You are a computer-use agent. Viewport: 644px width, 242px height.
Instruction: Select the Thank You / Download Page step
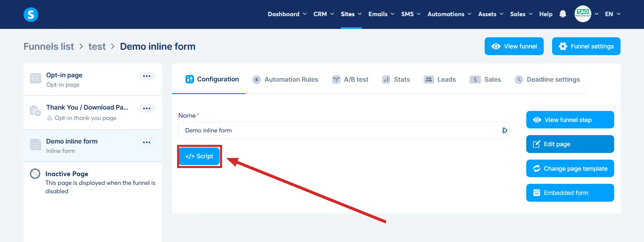93,113
